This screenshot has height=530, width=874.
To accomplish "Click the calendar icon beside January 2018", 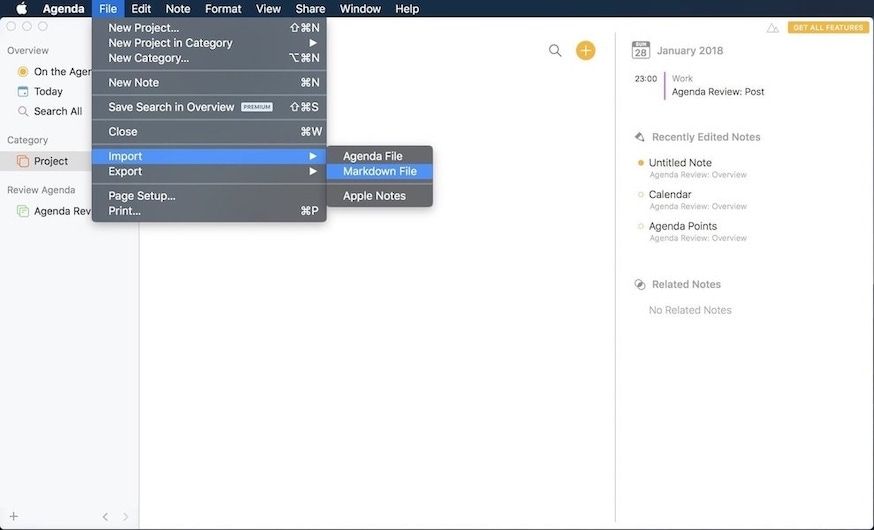I will [641, 50].
